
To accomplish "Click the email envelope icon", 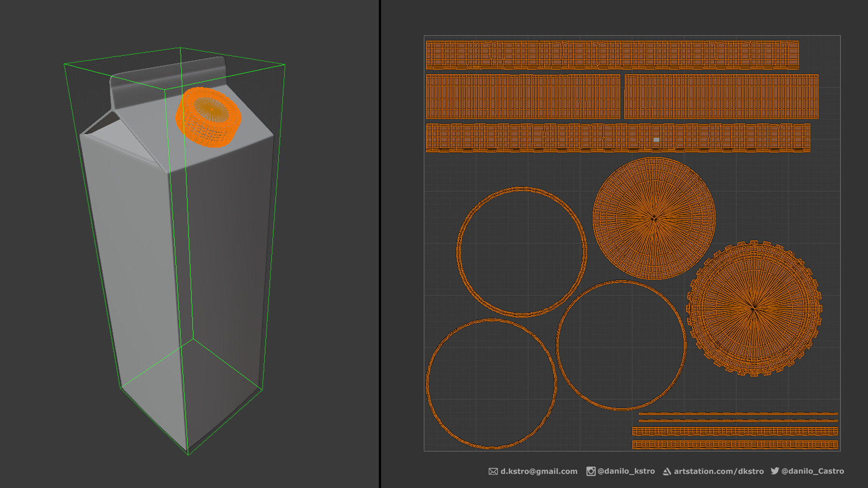I will [493, 472].
